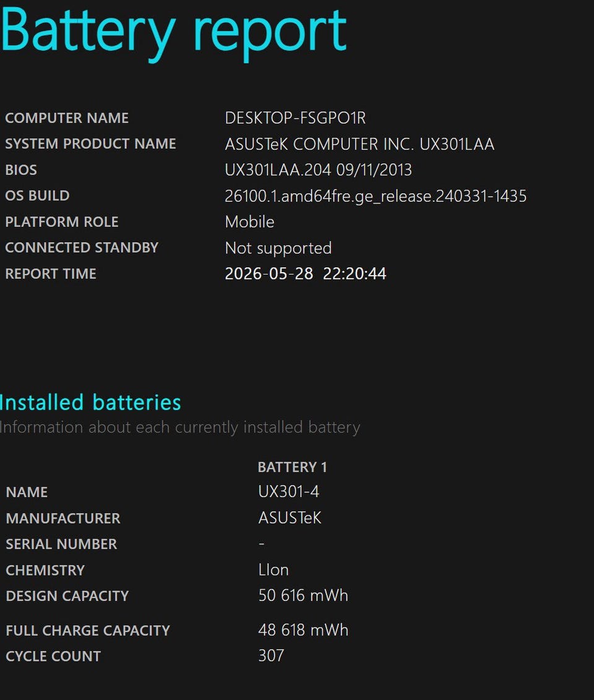
Task: Select 'Information about each currently installed battery' subtitle
Action: pyautogui.click(x=180, y=427)
